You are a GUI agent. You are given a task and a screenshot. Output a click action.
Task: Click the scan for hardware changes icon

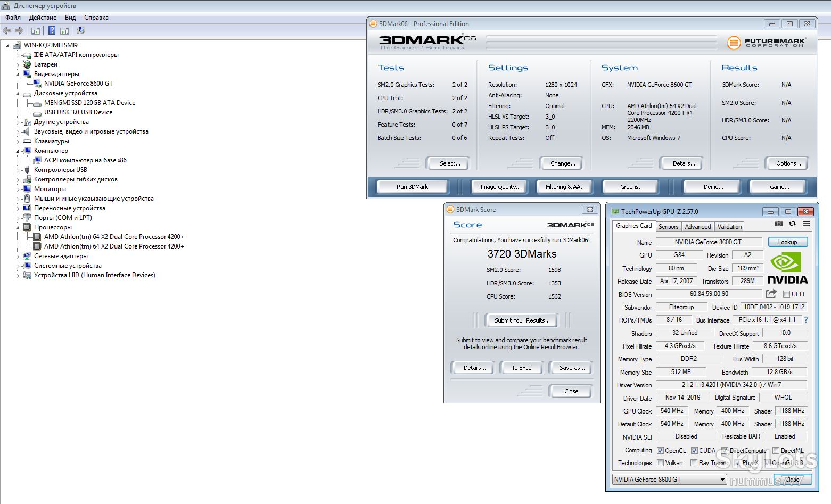pos(81,31)
